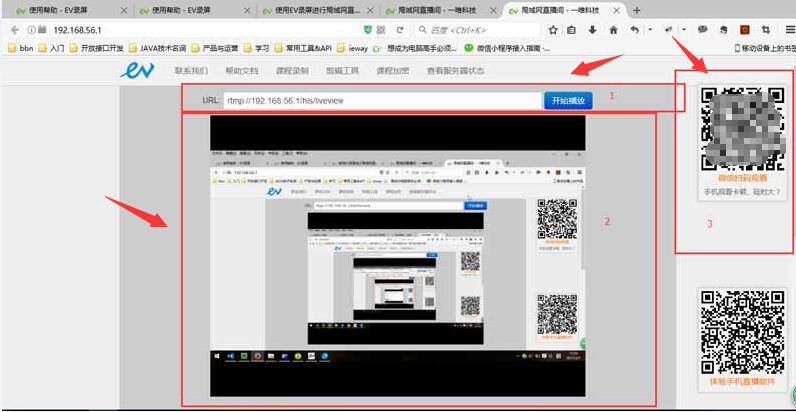796x412 pixels.
Task: Show the bookmarks list icon next to star
Action: pyautogui.click(x=571, y=30)
